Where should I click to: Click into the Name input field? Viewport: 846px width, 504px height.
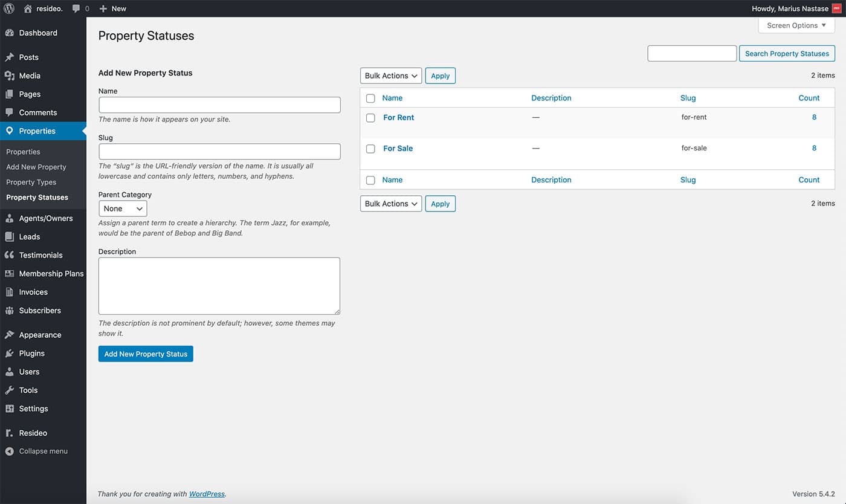[x=219, y=105]
